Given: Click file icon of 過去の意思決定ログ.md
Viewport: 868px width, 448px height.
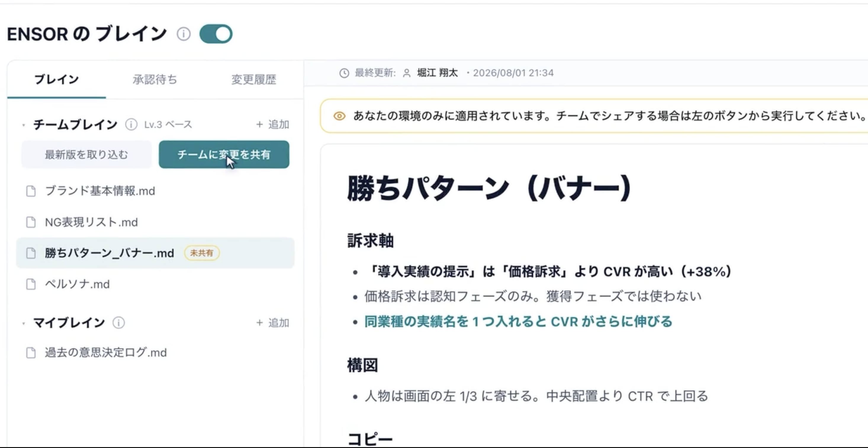Looking at the screenshot, I should 31,353.
